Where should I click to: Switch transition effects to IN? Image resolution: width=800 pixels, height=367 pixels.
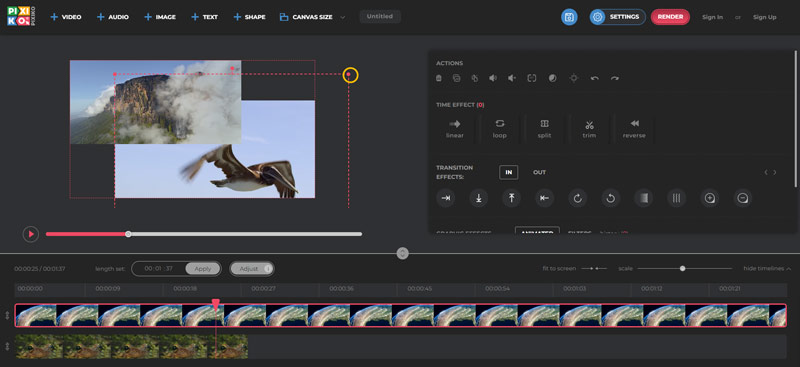click(509, 173)
